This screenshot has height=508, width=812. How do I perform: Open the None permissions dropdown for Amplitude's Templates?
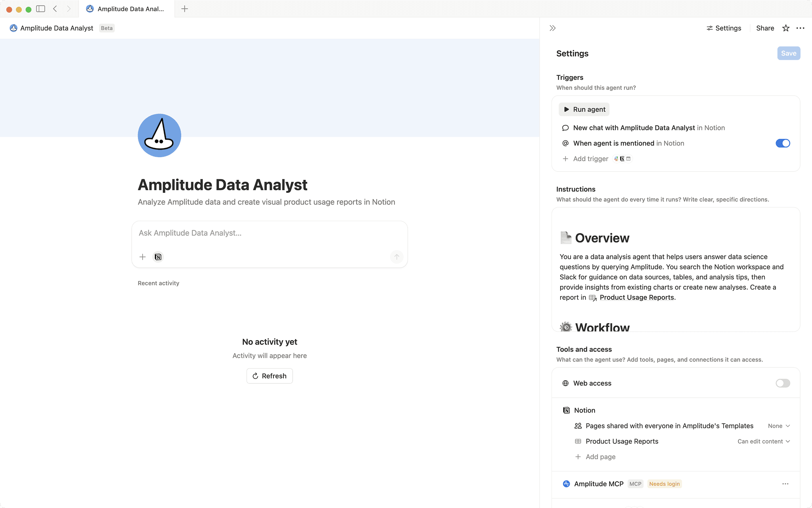(778, 425)
